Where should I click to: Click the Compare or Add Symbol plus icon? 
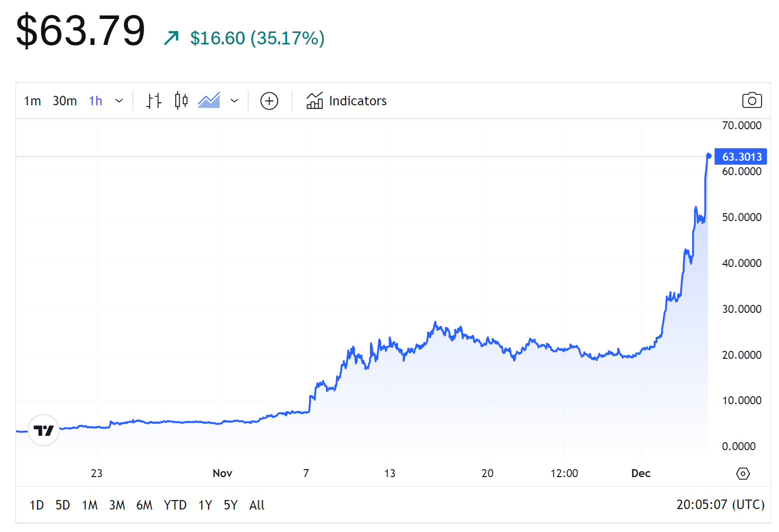(269, 101)
